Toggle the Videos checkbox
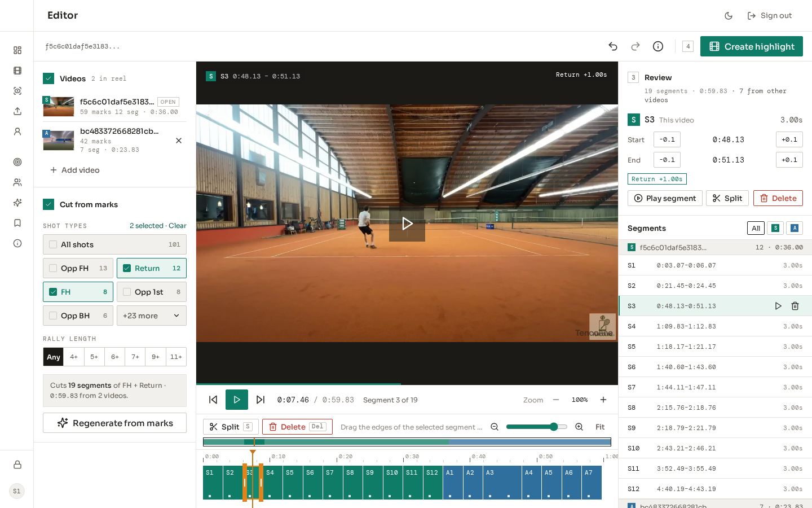The height and width of the screenshot is (508, 812). pos(48,78)
